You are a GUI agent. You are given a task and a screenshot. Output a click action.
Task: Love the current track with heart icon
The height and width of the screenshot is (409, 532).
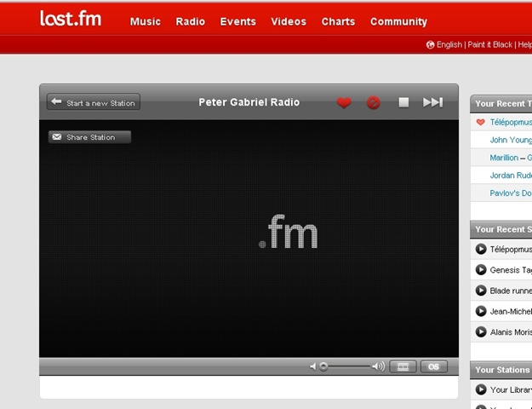(x=344, y=102)
